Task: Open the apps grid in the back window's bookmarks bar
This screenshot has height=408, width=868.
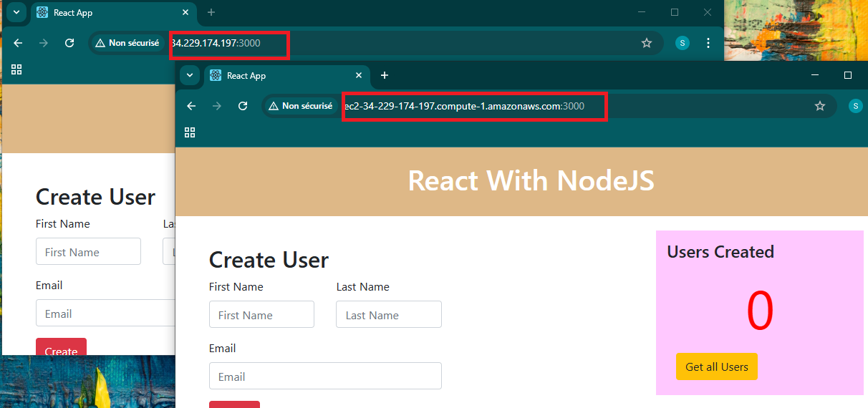Action: [16, 69]
